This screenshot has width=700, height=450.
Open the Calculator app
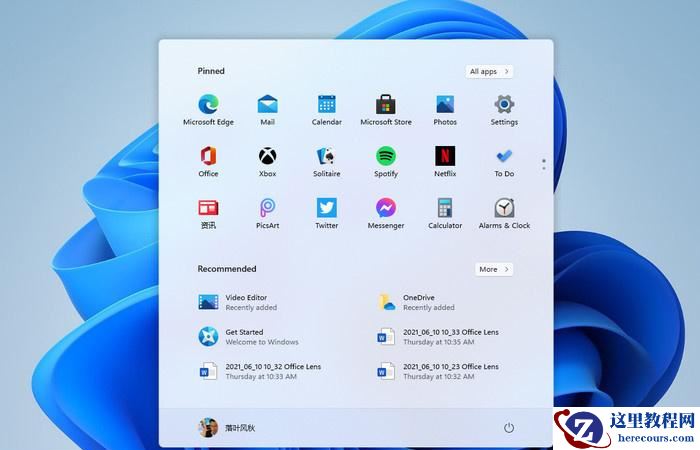[x=445, y=213]
